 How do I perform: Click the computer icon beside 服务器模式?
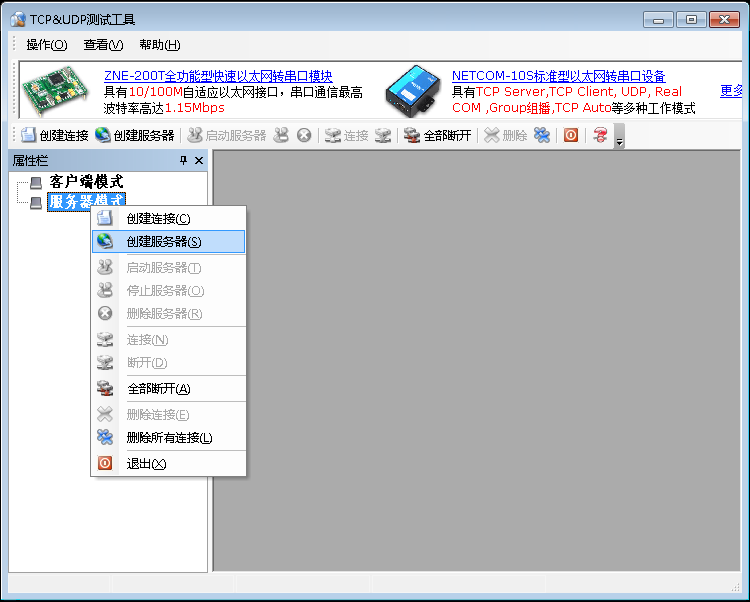coord(36,203)
